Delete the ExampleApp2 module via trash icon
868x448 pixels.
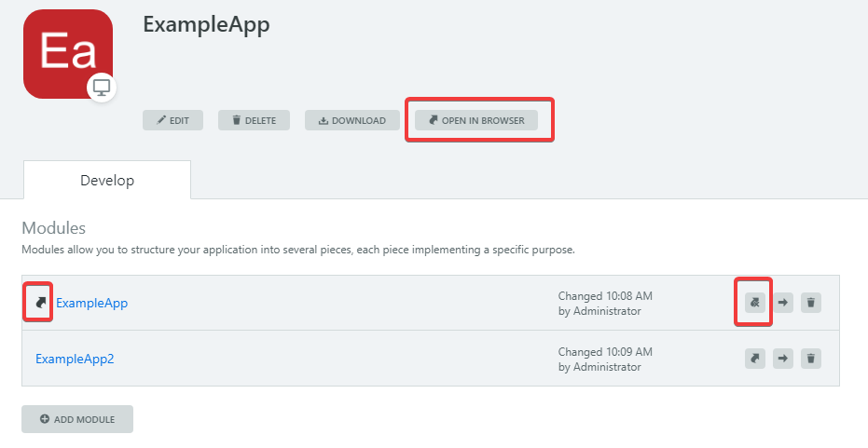tap(811, 359)
